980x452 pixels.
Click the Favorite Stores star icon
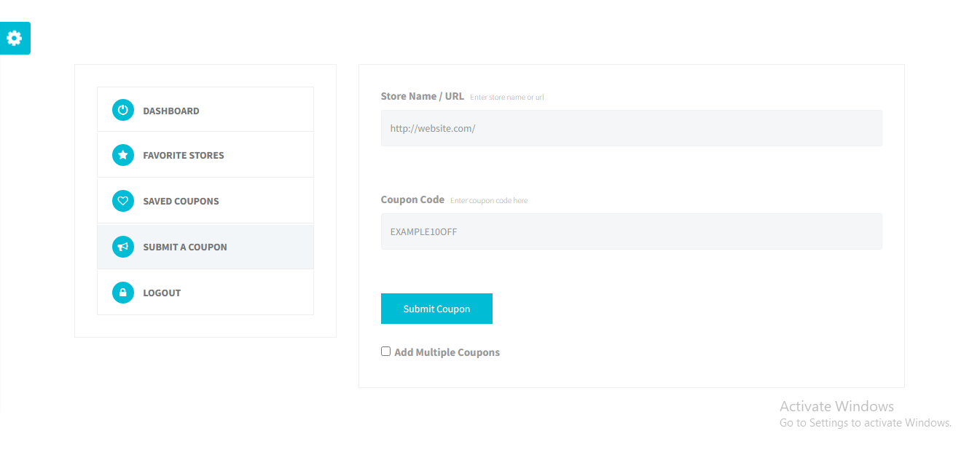123,155
